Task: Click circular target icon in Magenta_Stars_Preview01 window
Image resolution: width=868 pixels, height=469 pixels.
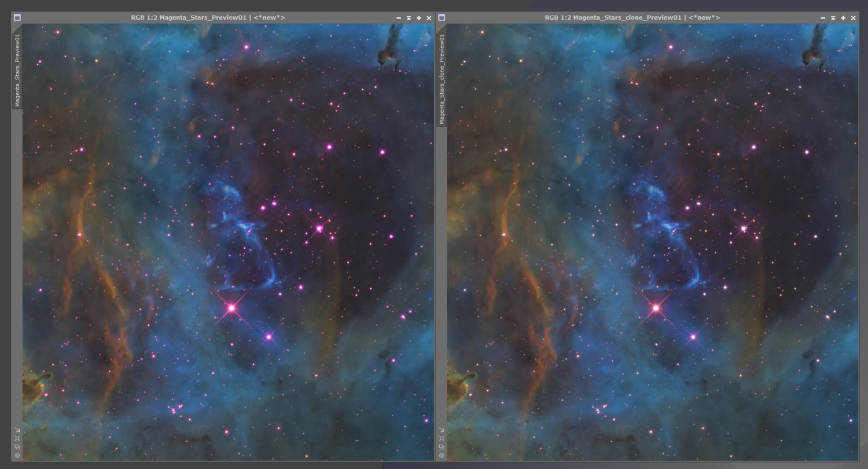Action: pyautogui.click(x=17, y=456)
